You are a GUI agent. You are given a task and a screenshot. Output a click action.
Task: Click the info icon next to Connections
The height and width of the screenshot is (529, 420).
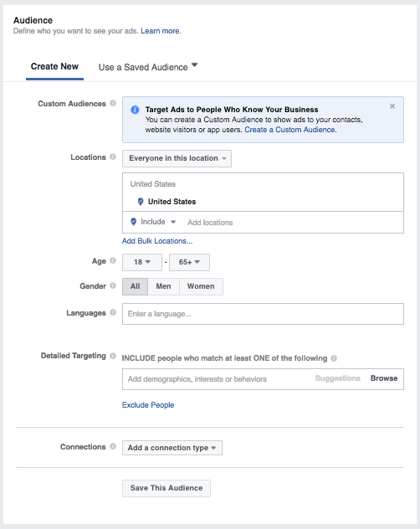coord(113,447)
